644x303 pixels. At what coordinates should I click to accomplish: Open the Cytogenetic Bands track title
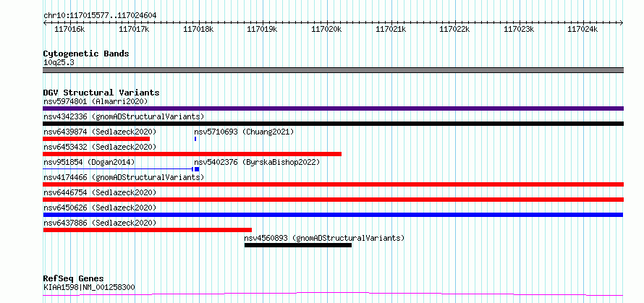pyautogui.click(x=86, y=54)
